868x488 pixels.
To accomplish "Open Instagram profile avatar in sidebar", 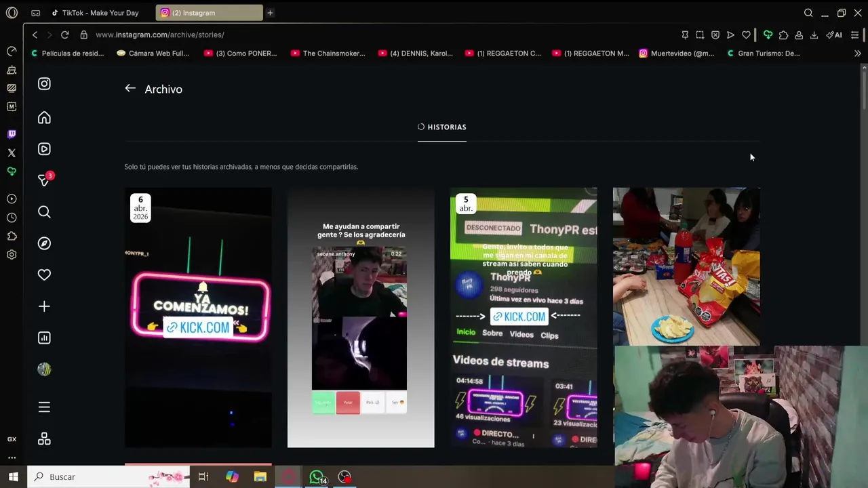I will pyautogui.click(x=44, y=369).
